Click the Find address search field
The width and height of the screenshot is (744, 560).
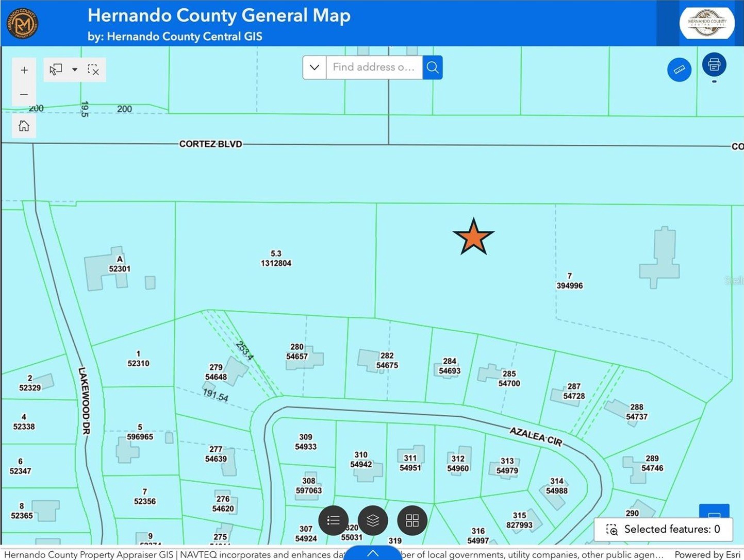point(374,67)
